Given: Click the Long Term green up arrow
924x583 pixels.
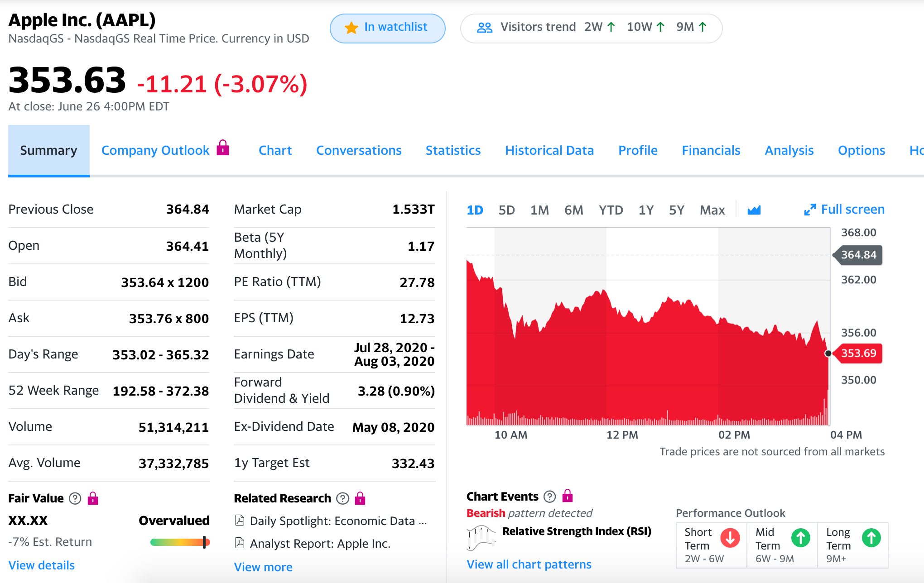Looking at the screenshot, I should pos(871,538).
